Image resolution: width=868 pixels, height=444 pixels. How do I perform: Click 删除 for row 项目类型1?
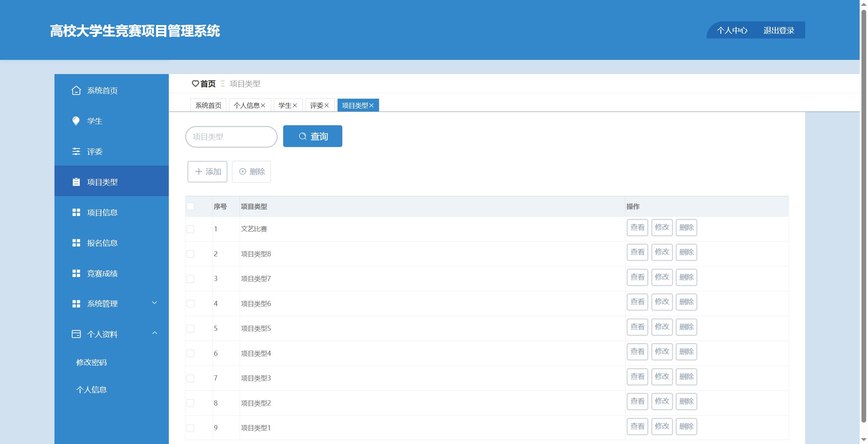tap(686, 426)
